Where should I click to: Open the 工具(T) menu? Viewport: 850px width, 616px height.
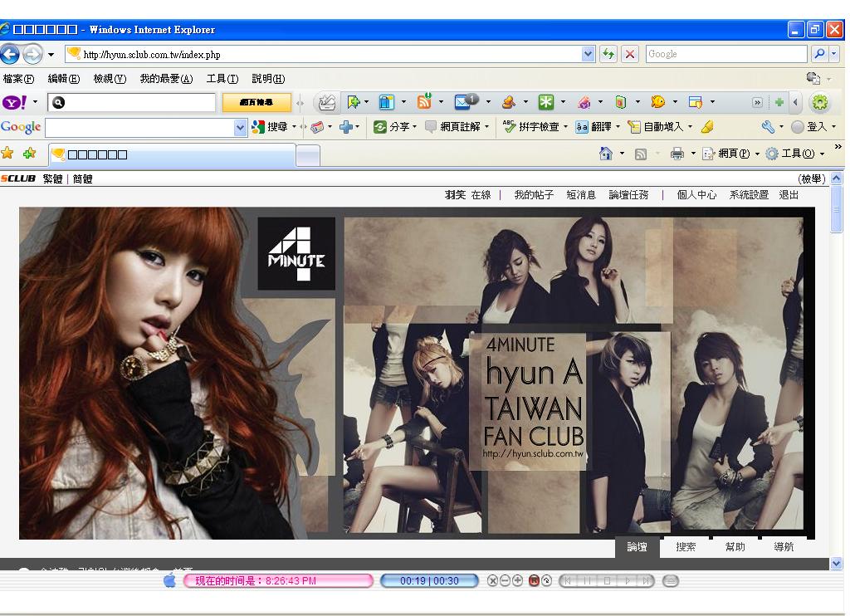click(x=222, y=79)
